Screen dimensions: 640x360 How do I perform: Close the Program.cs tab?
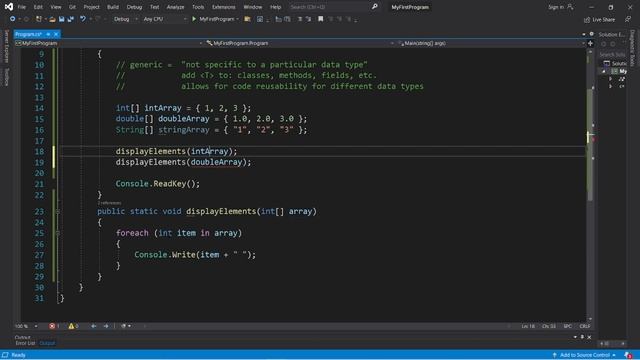pyautogui.click(x=56, y=34)
